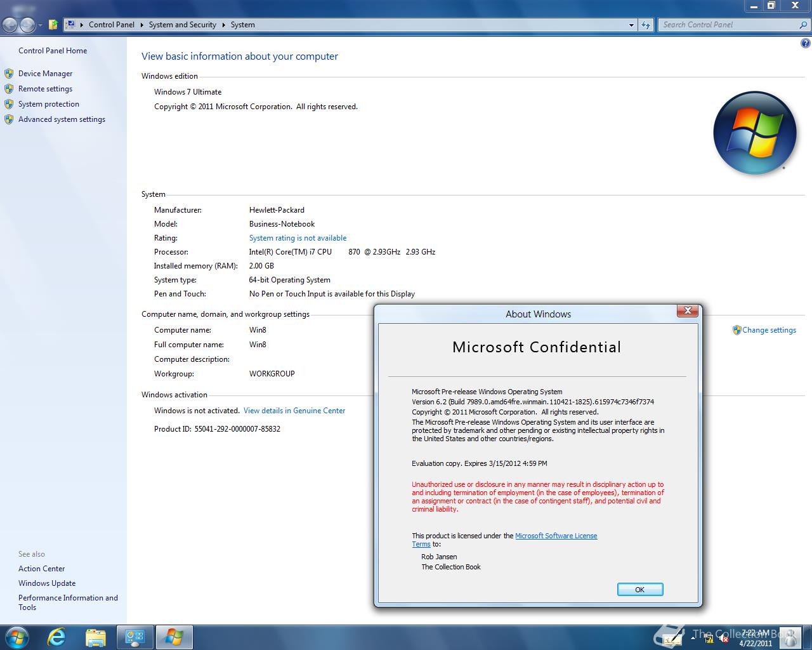Close the About Windows dialog
Image resolution: width=812 pixels, height=650 pixels.
click(x=688, y=310)
